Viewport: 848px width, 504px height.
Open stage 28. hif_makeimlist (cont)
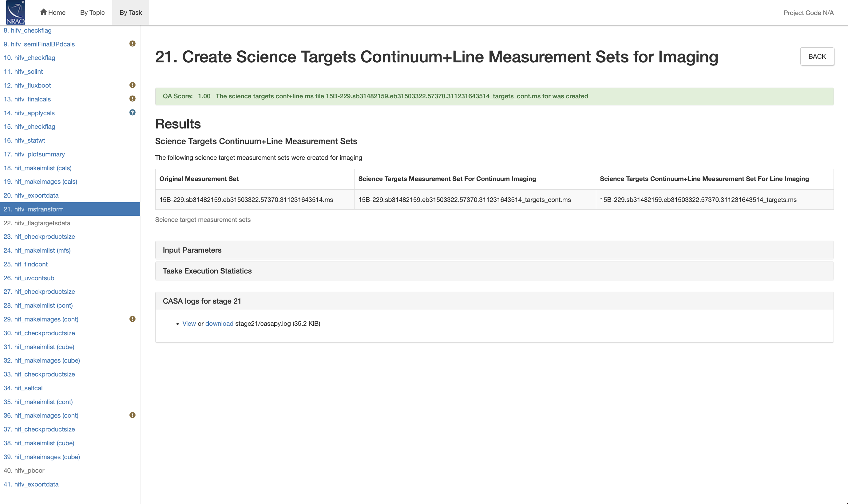38,305
